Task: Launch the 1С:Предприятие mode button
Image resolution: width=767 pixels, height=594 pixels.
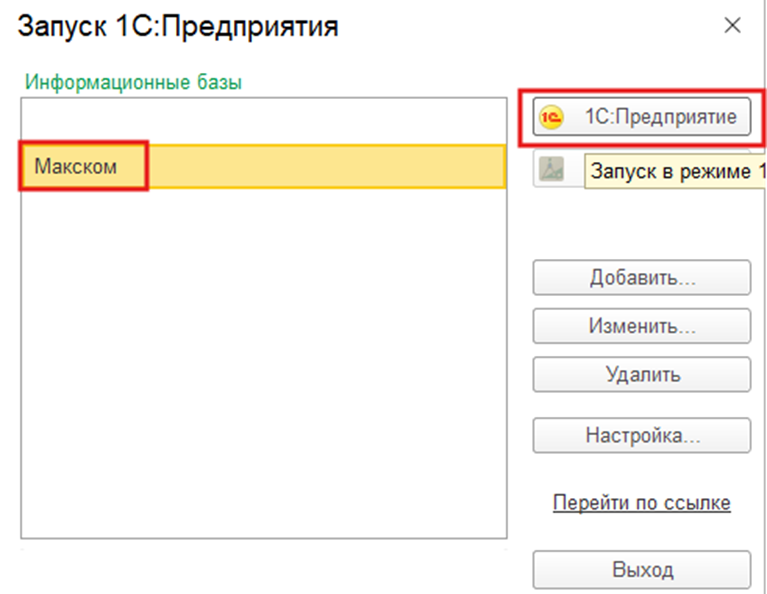Action: pos(641,116)
